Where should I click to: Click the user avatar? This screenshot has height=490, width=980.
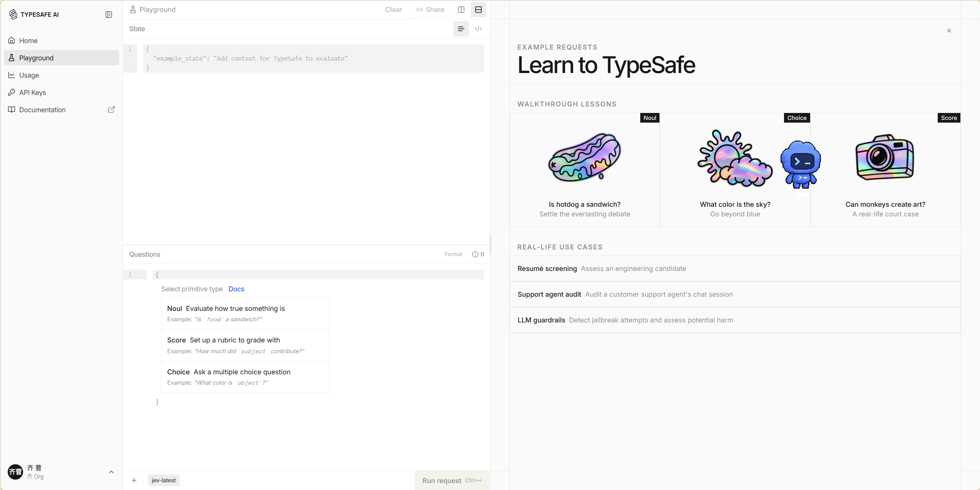[15, 472]
